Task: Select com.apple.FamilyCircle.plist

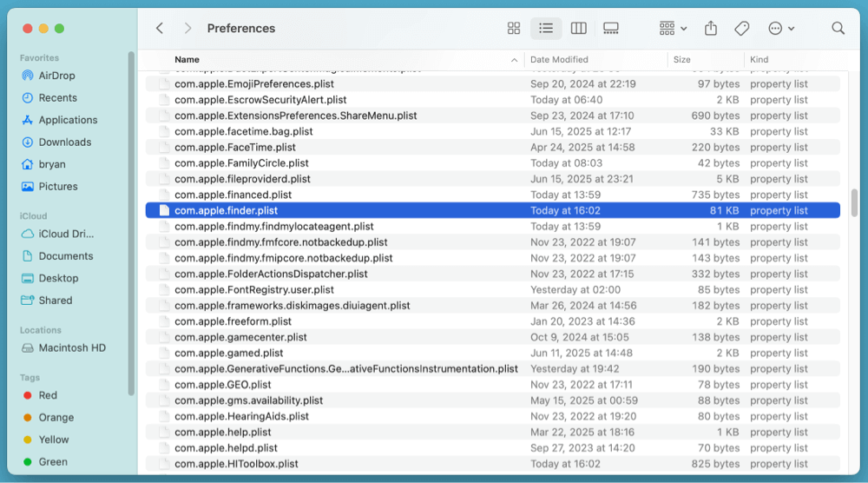Action: point(493,163)
